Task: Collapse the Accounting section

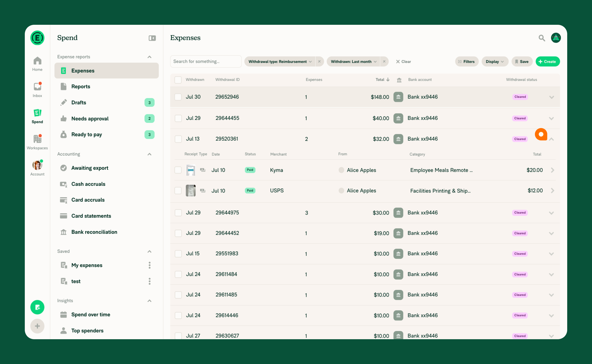Action: [149, 154]
